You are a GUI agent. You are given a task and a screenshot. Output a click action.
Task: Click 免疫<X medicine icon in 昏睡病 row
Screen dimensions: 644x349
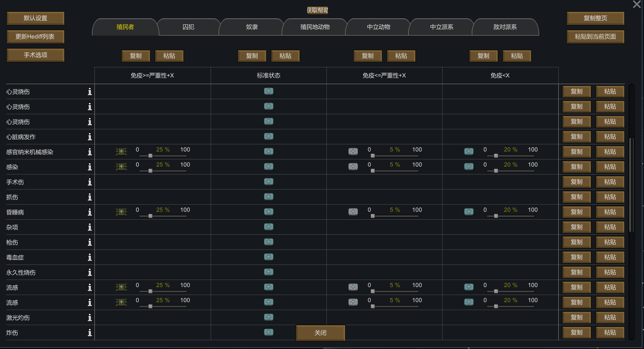[x=469, y=212]
